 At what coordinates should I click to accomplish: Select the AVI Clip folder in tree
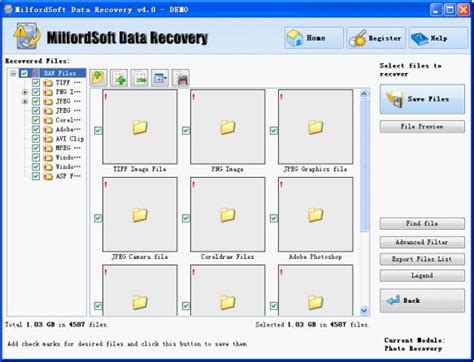point(64,139)
